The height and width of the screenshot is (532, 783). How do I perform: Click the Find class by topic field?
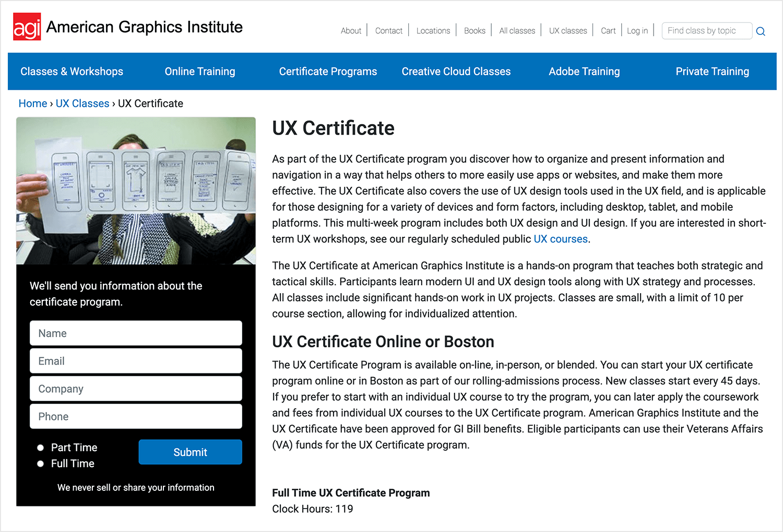tap(707, 31)
